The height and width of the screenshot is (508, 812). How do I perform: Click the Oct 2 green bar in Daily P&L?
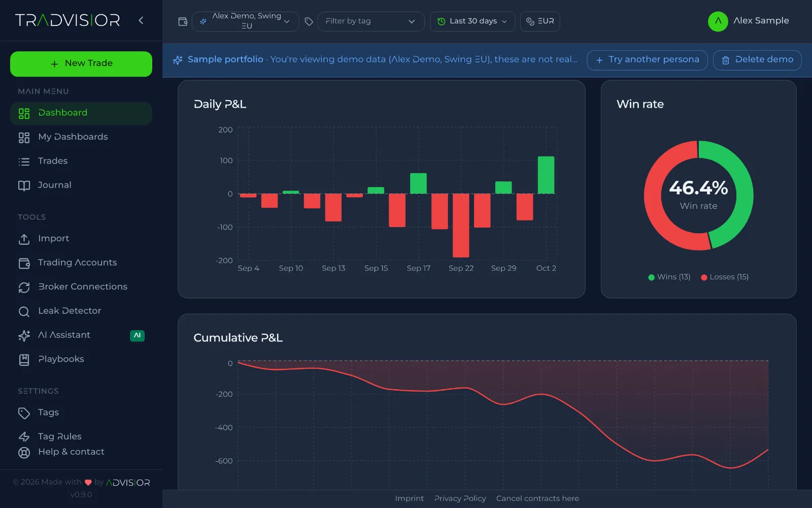(x=546, y=175)
